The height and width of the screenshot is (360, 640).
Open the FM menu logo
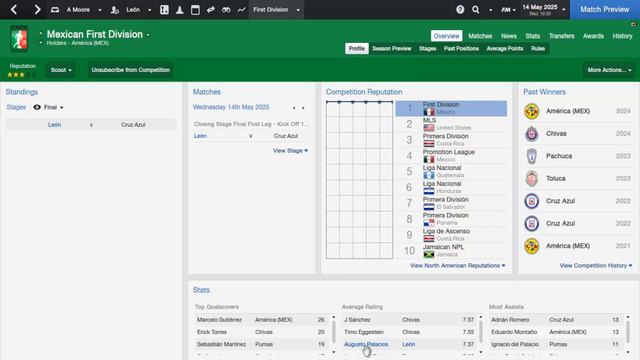(506, 10)
